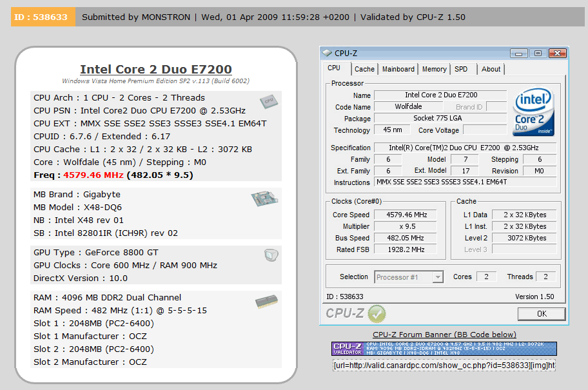Viewport: 588px width, 390px height.
Task: Click the Threads value box
Action: tap(545, 277)
